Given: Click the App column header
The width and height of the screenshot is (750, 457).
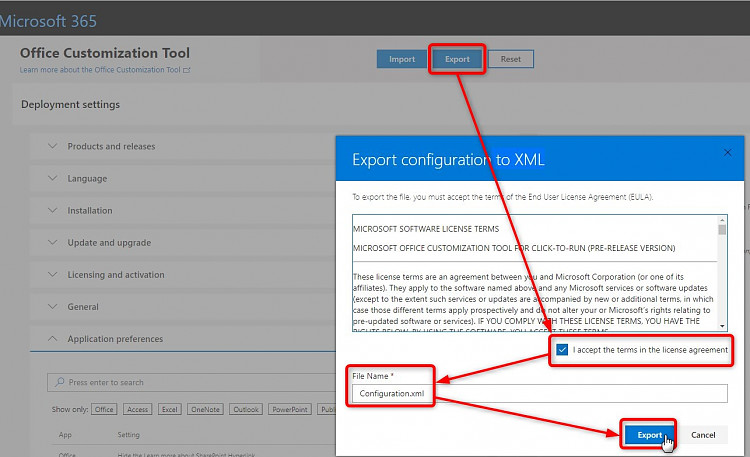Looking at the screenshot, I should [65, 435].
